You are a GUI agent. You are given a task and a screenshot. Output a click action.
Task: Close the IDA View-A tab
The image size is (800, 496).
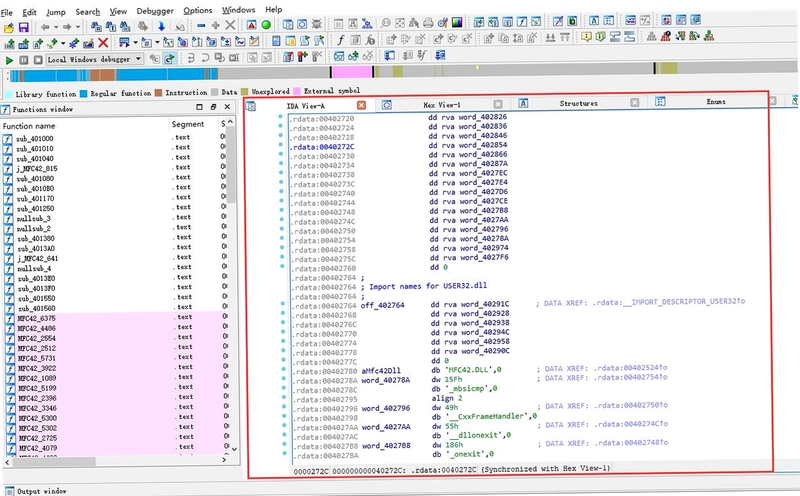pyautogui.click(x=361, y=105)
